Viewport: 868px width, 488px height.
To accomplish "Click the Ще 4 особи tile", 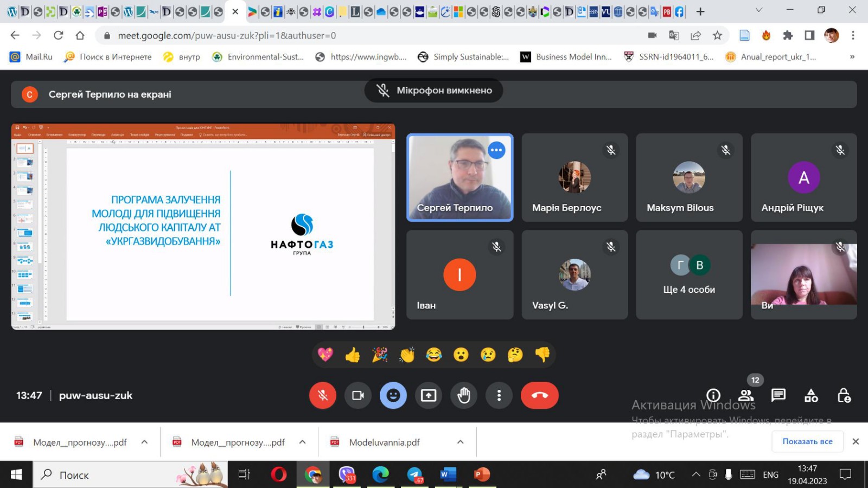I will pos(689,275).
